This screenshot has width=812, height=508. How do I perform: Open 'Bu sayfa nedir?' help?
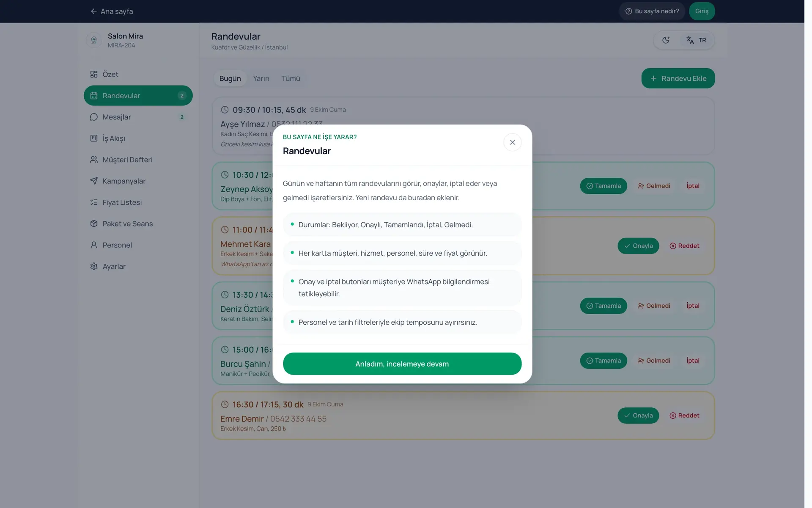(652, 11)
